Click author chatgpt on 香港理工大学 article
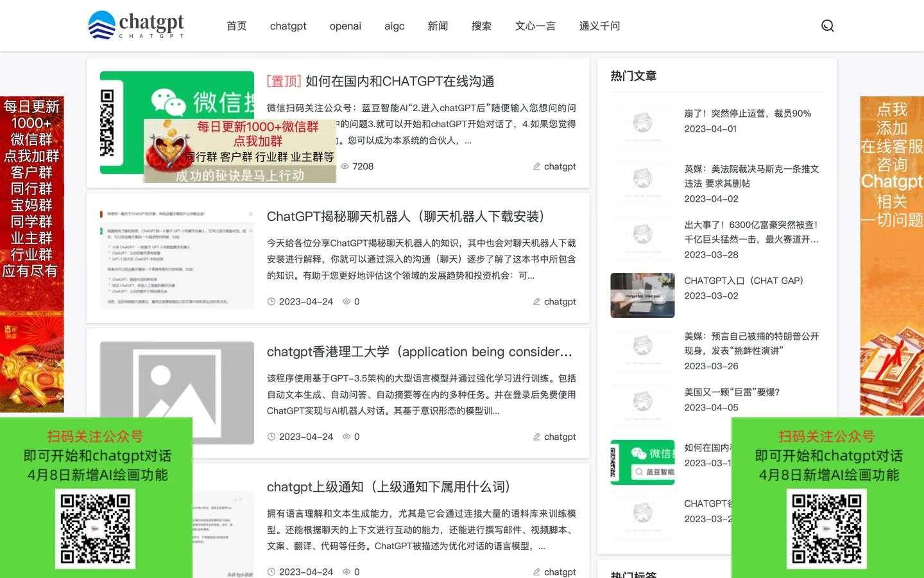 [560, 437]
